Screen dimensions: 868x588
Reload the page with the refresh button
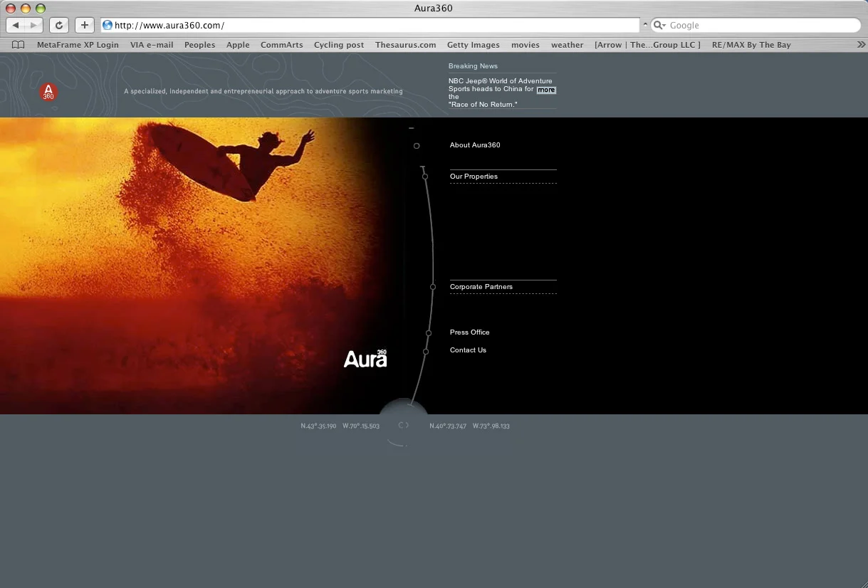point(59,25)
